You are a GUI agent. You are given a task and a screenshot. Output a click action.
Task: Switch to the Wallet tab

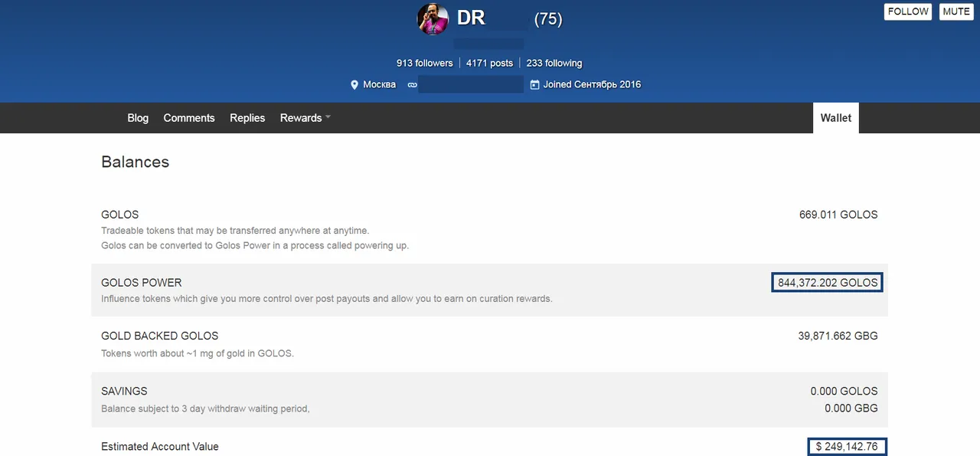tap(836, 118)
